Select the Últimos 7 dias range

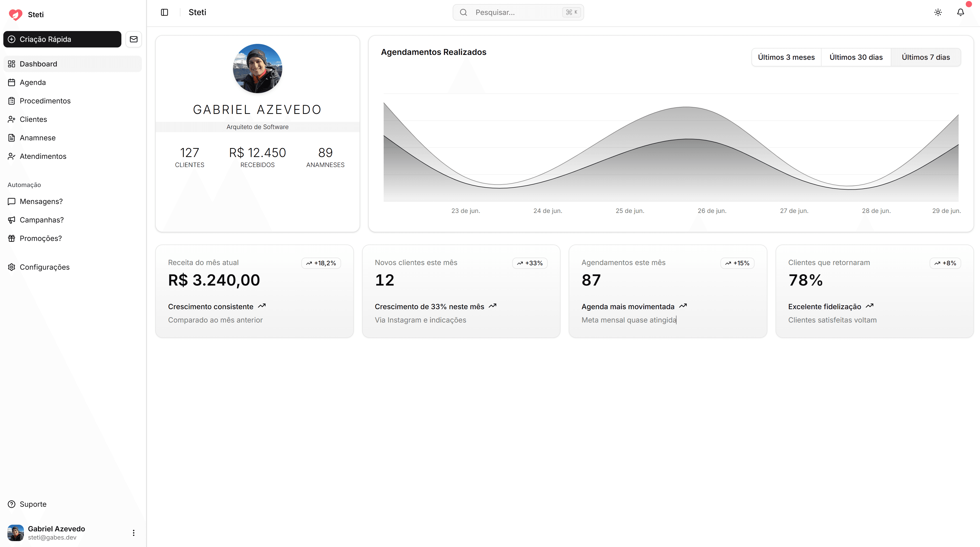pyautogui.click(x=926, y=57)
